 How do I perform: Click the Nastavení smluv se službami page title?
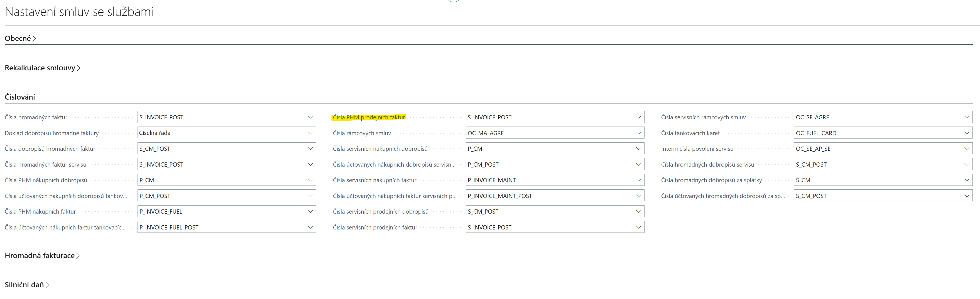coord(79,12)
